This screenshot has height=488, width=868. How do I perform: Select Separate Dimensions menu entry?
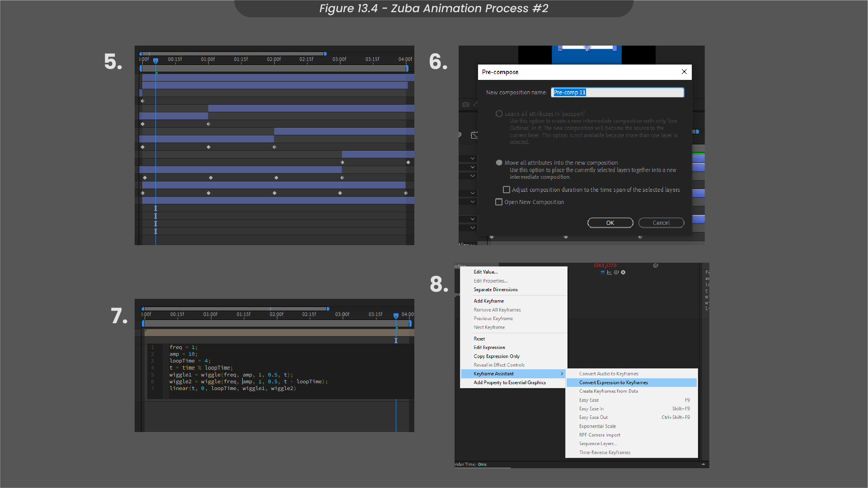496,289
